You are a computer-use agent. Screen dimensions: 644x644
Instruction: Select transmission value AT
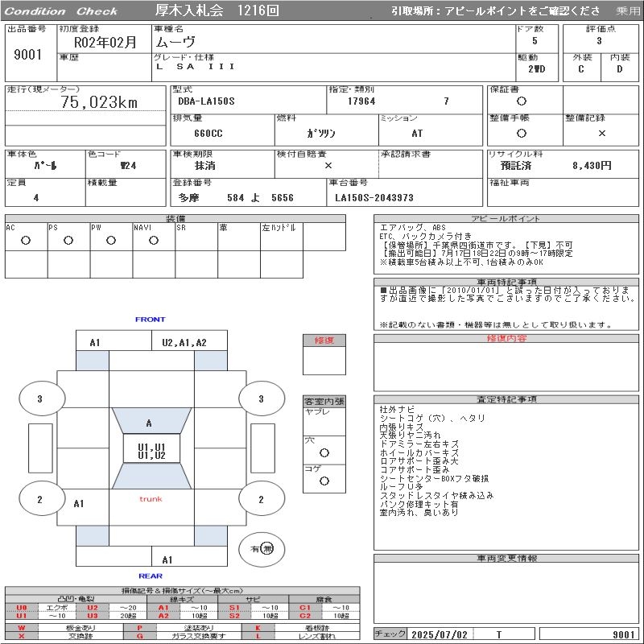[x=417, y=134]
